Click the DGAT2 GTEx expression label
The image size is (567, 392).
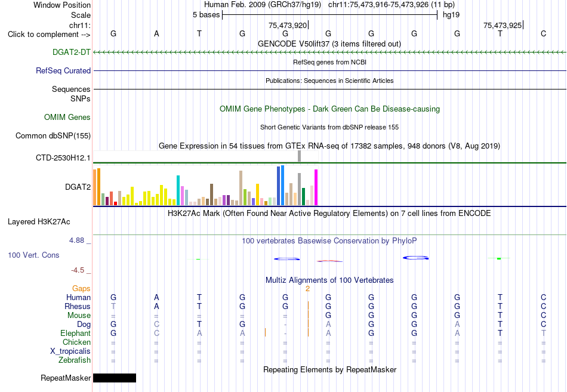coord(78,187)
